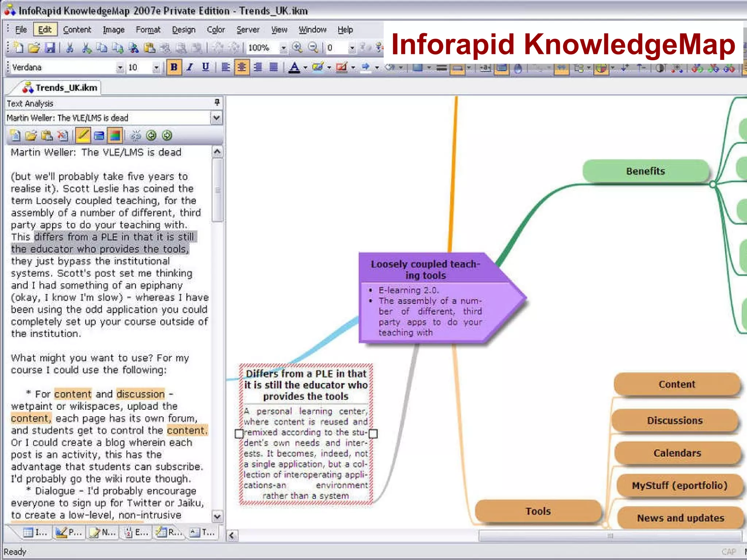Select the Tools node
Image resolution: width=747 pixels, height=560 pixels.
tap(538, 511)
